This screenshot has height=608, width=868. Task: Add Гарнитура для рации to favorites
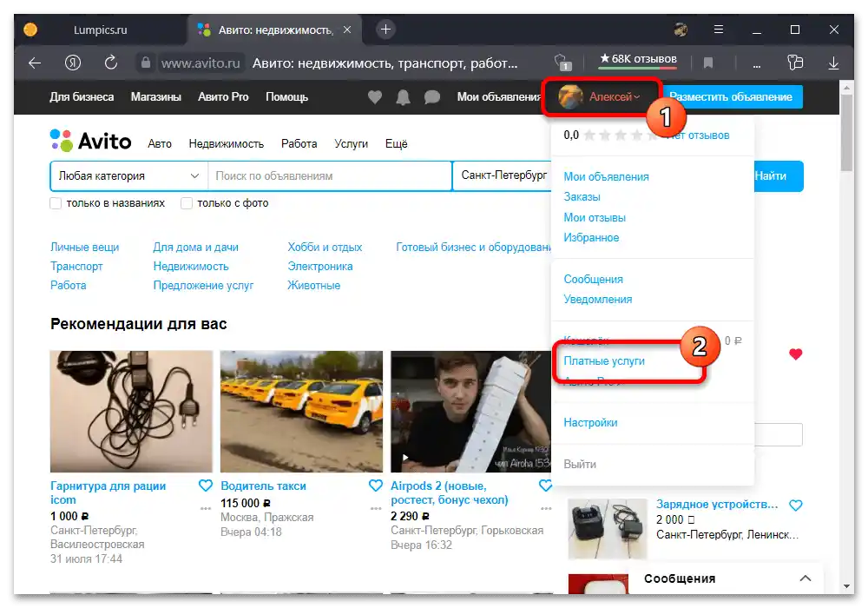click(206, 486)
